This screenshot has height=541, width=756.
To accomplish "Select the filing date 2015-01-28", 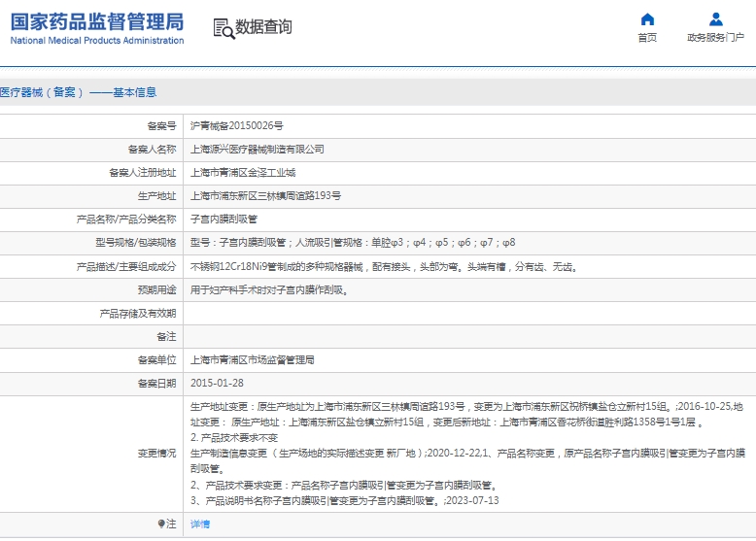I will [x=217, y=383].
